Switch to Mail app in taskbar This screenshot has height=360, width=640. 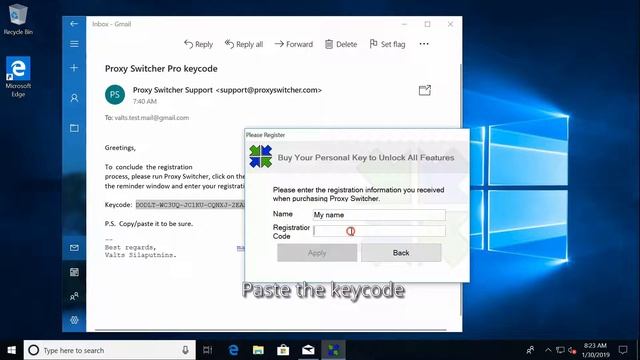tap(308, 350)
